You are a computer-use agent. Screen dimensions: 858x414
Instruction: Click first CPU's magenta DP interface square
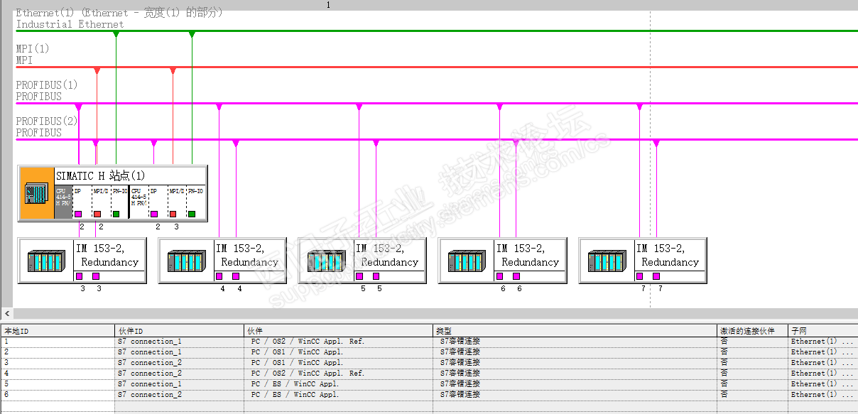[x=78, y=214]
